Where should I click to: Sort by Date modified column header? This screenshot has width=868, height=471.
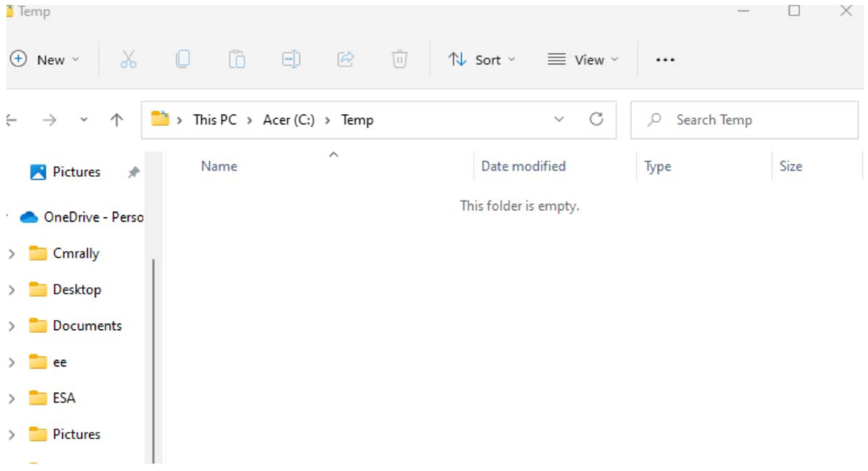pyautogui.click(x=523, y=166)
